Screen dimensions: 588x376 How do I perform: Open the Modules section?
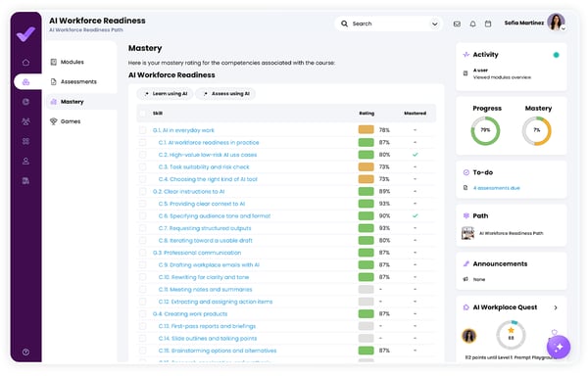pos(72,62)
